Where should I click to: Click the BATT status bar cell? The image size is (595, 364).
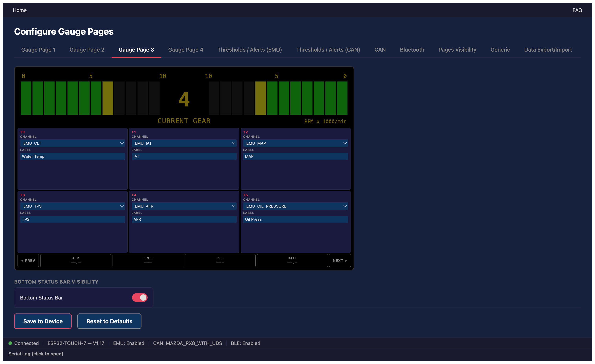tap(292, 260)
